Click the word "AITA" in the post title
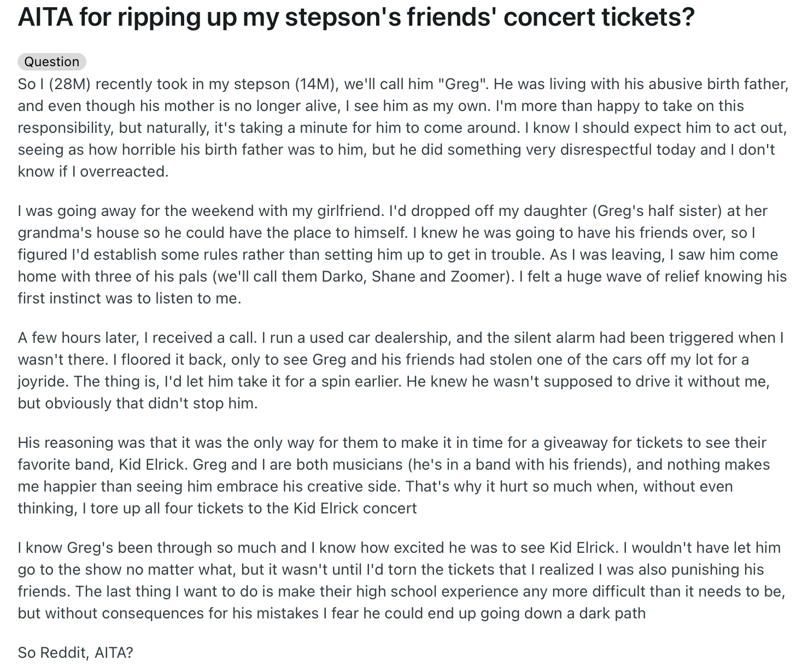 (45, 17)
